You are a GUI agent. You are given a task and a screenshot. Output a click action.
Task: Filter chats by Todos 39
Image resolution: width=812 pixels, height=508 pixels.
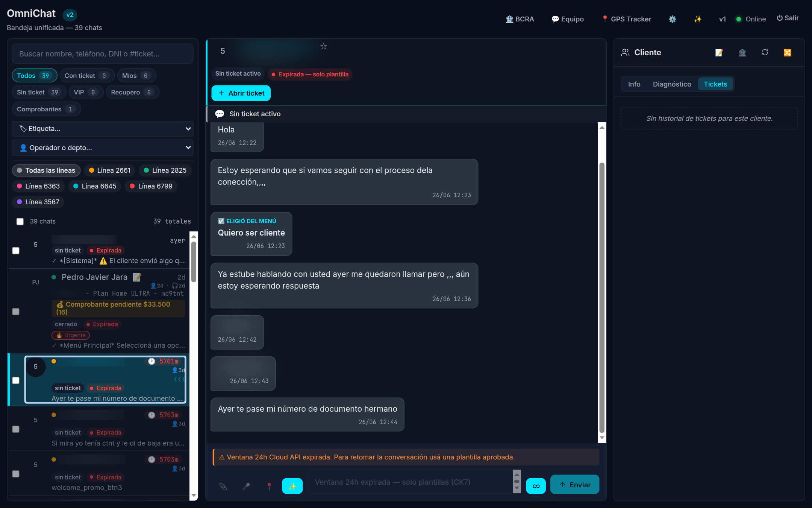click(34, 76)
